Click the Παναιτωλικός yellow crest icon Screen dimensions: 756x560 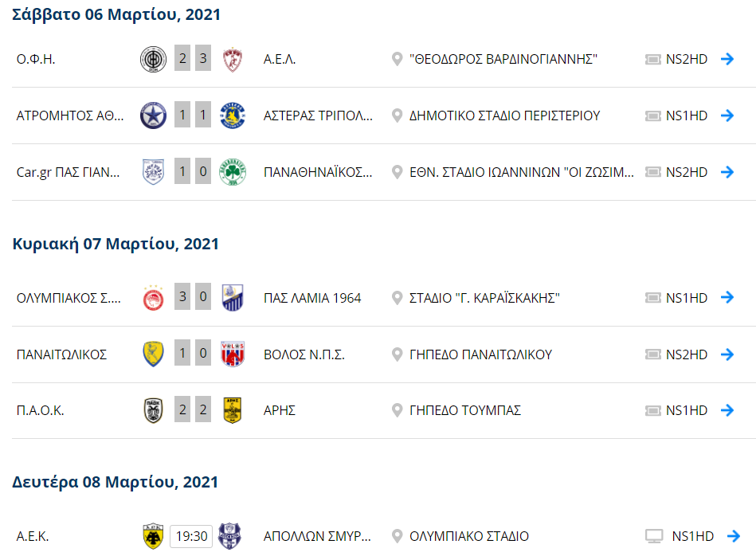(153, 354)
